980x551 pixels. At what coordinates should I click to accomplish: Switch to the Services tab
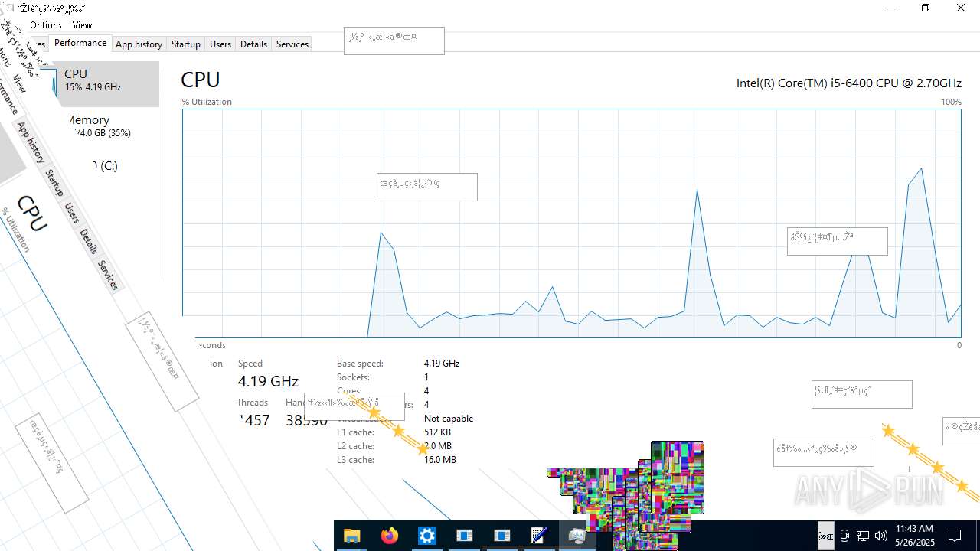pyautogui.click(x=292, y=44)
